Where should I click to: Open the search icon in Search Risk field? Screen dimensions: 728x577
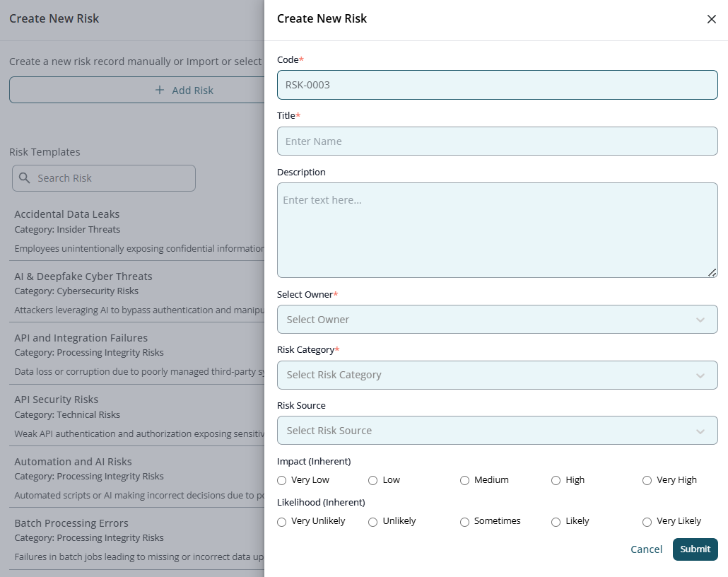[x=24, y=178]
